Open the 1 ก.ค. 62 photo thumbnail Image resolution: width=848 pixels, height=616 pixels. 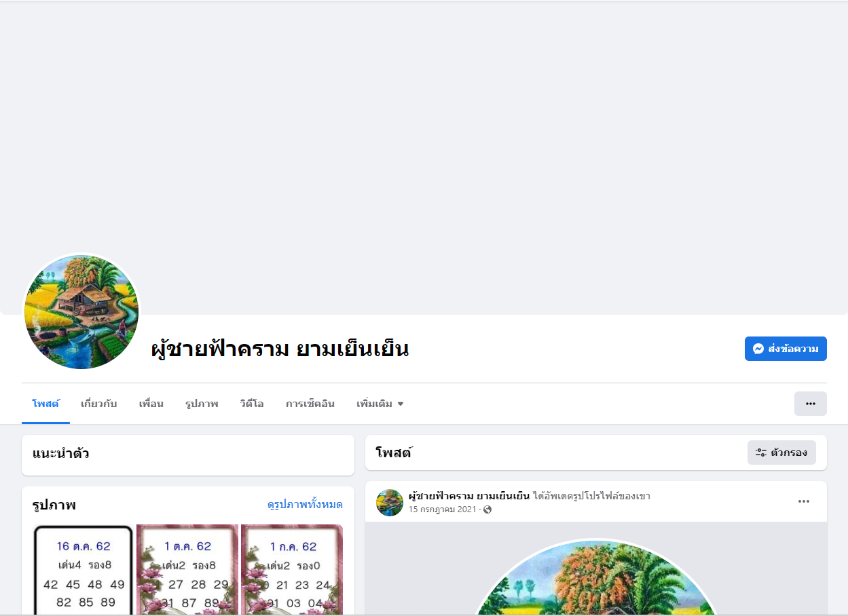[x=292, y=570]
